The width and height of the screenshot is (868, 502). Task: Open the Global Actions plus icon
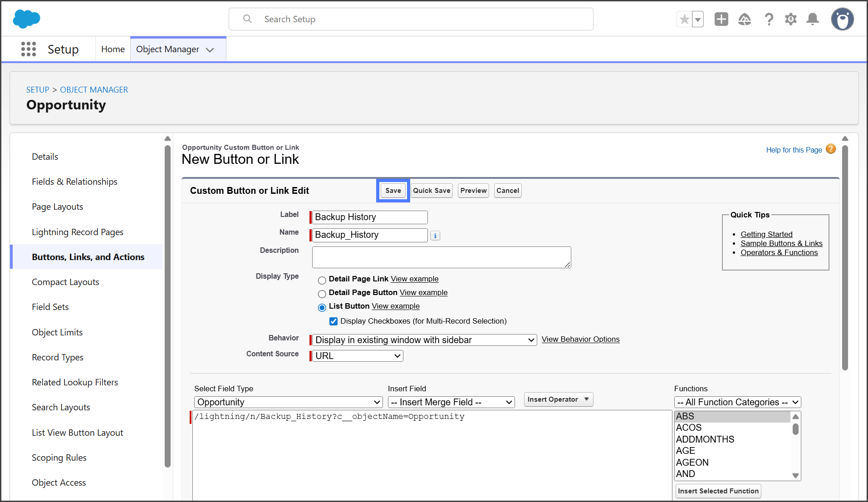[x=721, y=19]
